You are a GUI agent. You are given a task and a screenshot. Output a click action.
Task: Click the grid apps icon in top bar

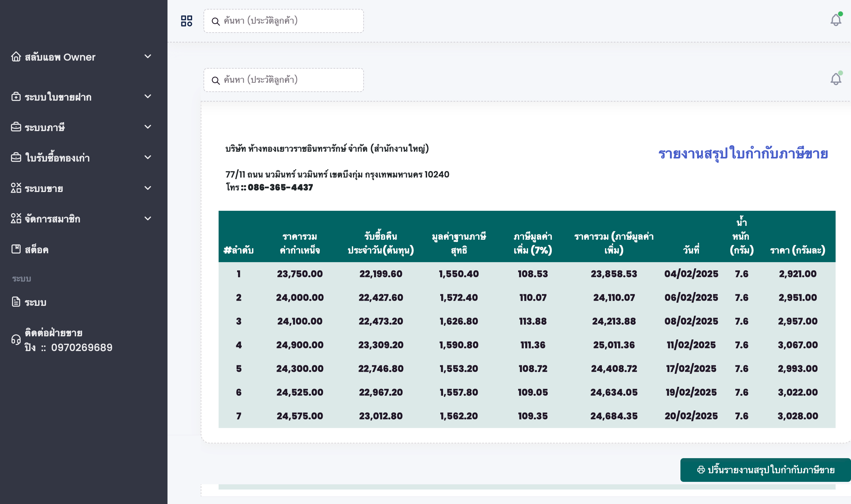coord(186,21)
